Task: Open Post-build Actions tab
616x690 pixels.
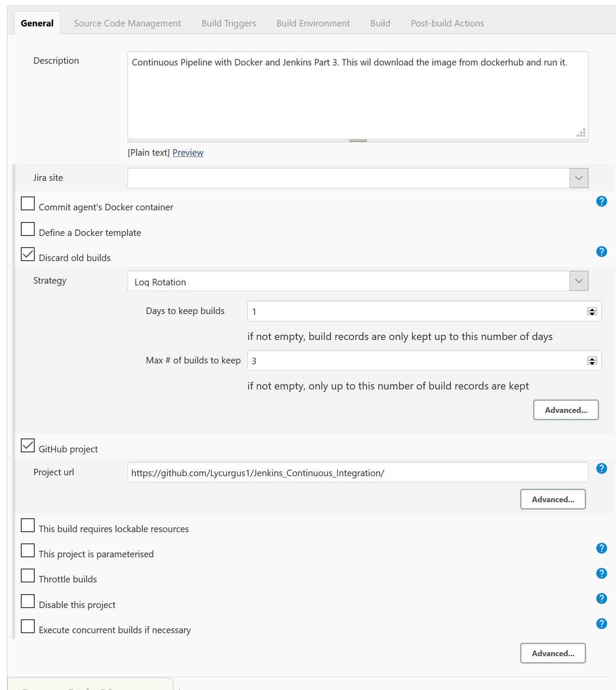Action: [447, 23]
